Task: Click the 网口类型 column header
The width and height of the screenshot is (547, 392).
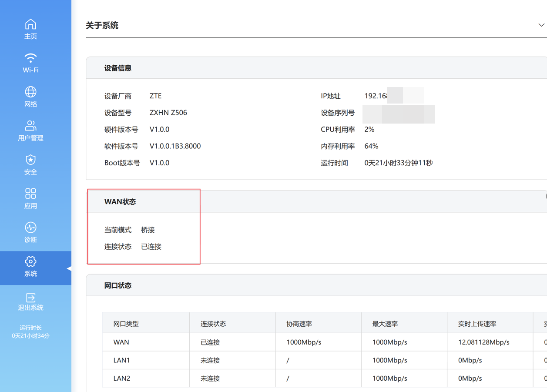Action: tap(126, 324)
